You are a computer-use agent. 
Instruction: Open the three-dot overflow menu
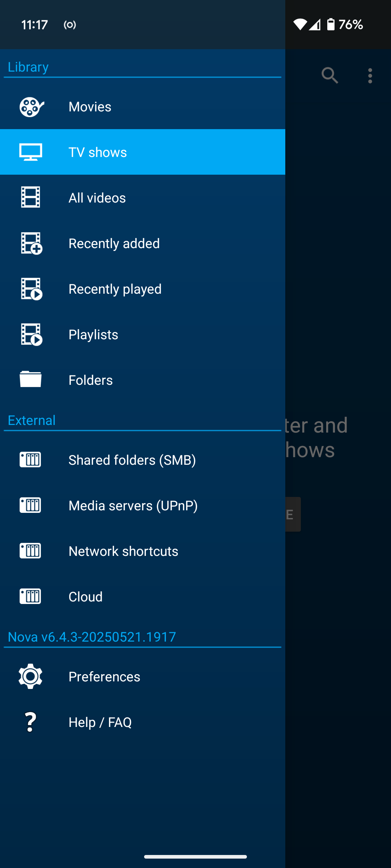(x=370, y=76)
